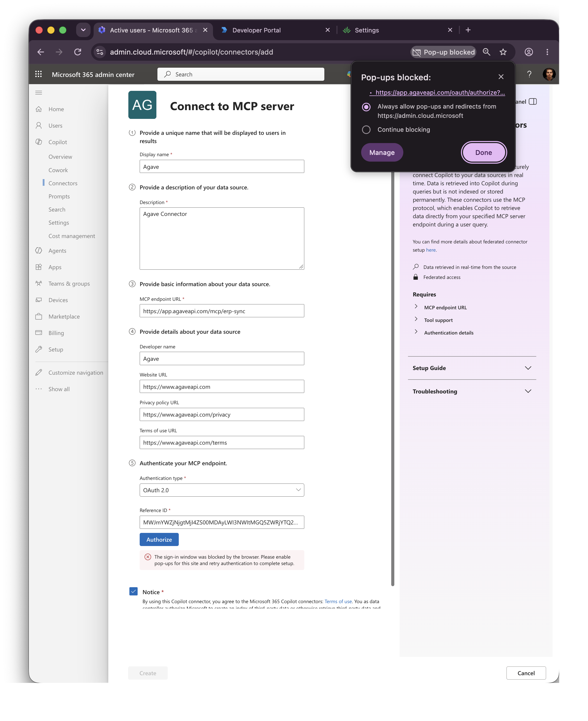Open Users in the sidebar
588x721 pixels.
point(55,126)
